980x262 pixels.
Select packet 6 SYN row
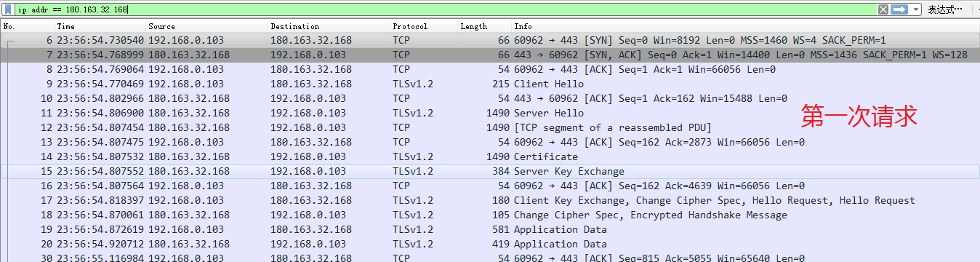(x=490, y=40)
